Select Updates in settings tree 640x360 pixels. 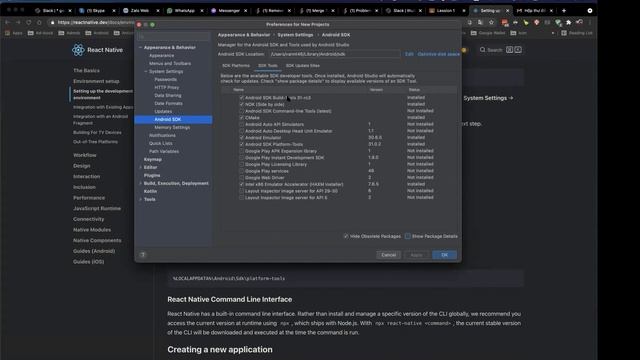(163, 111)
